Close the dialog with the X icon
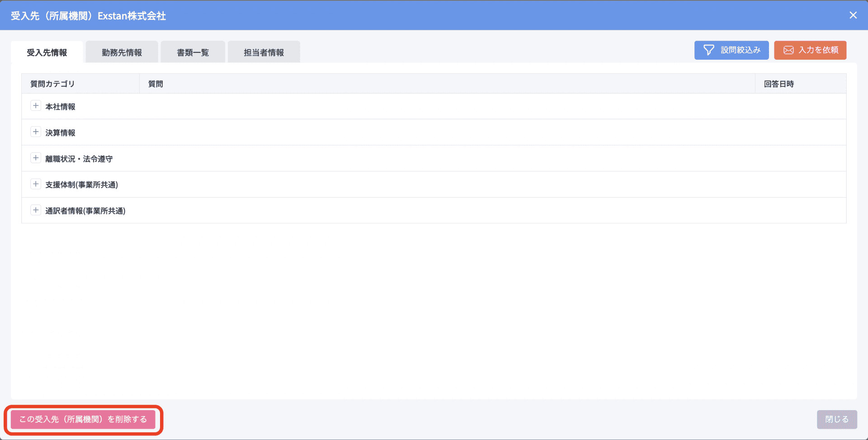868x440 pixels. coord(853,15)
